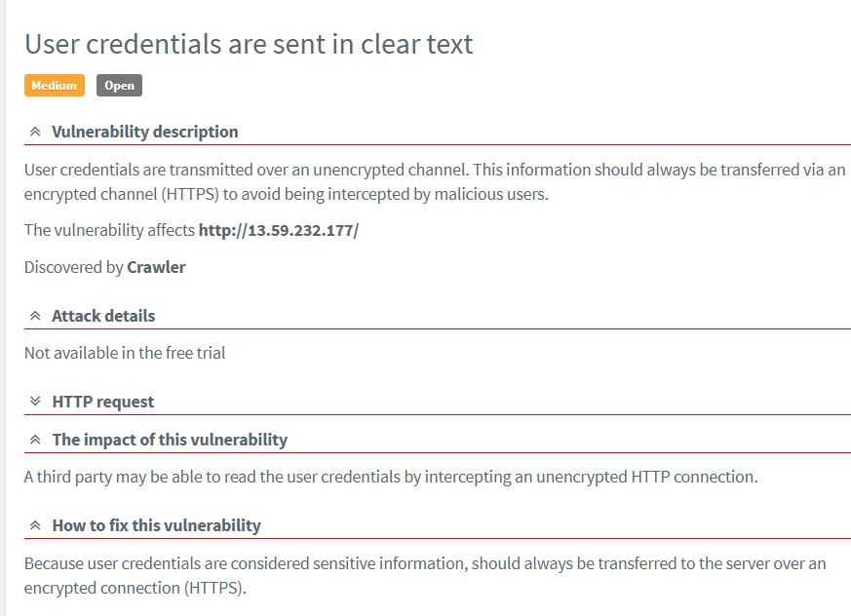The width and height of the screenshot is (851, 616).
Task: Click the Crawler discoverer name
Action: coord(156,267)
